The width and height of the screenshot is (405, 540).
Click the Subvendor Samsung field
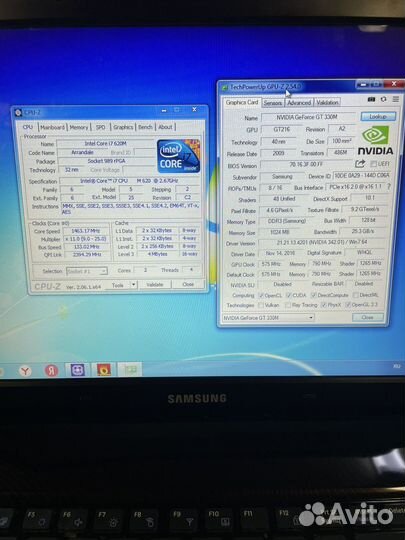[x=282, y=176]
